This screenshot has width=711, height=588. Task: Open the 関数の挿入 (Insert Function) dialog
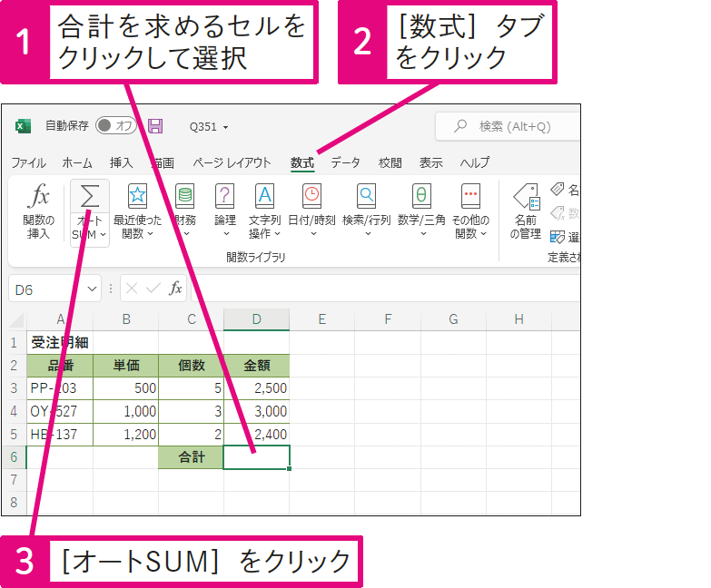(38, 211)
